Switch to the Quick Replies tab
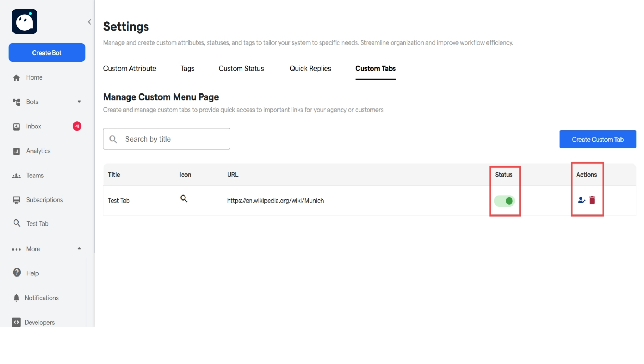This screenshot has height=364, width=644. [310, 69]
